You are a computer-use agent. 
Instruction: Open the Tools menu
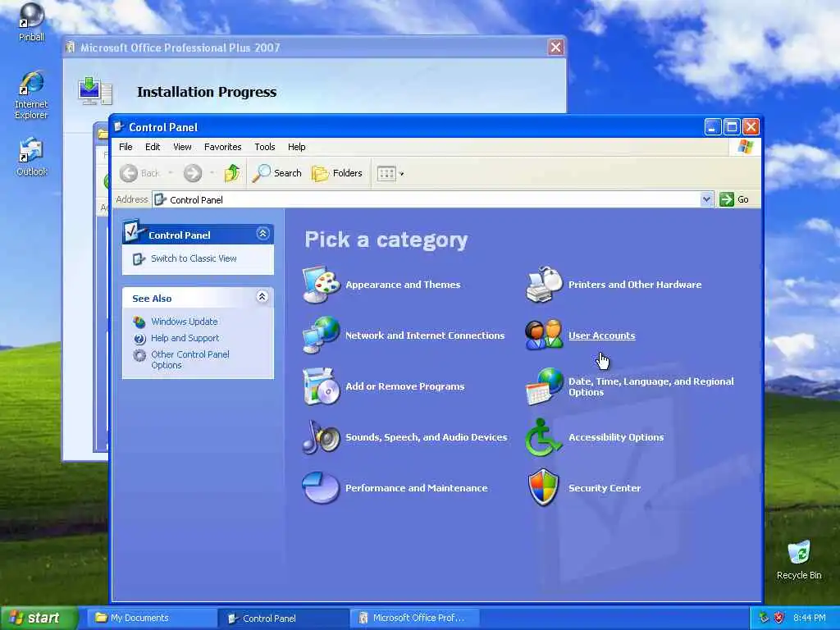pyautogui.click(x=265, y=147)
